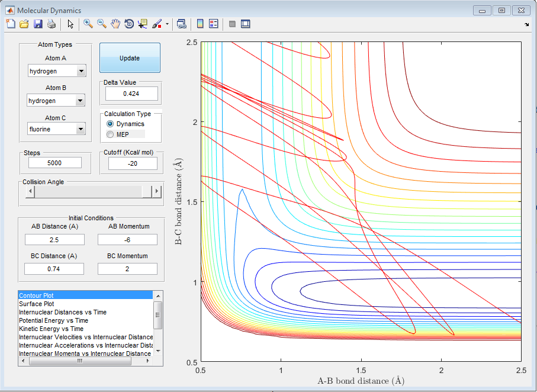537x392 pixels.
Task: Select the Zoom In magnifier tool
Action: (x=88, y=24)
